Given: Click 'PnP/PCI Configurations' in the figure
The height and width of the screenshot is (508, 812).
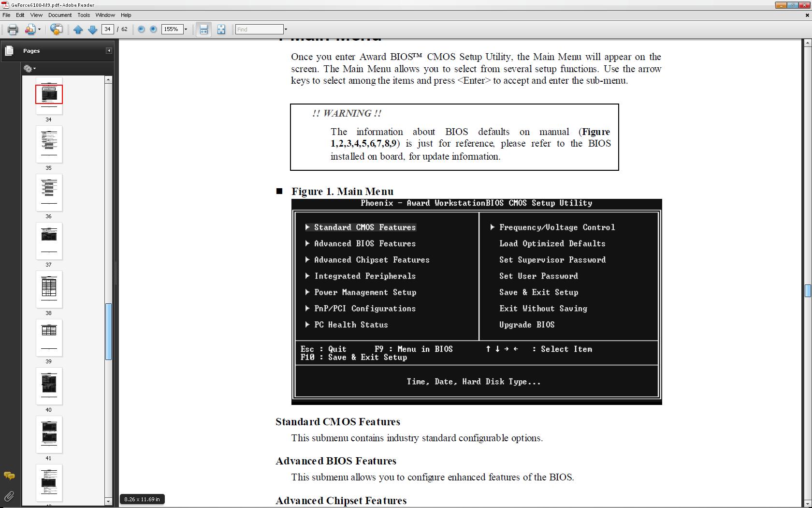Looking at the screenshot, I should click(365, 309).
